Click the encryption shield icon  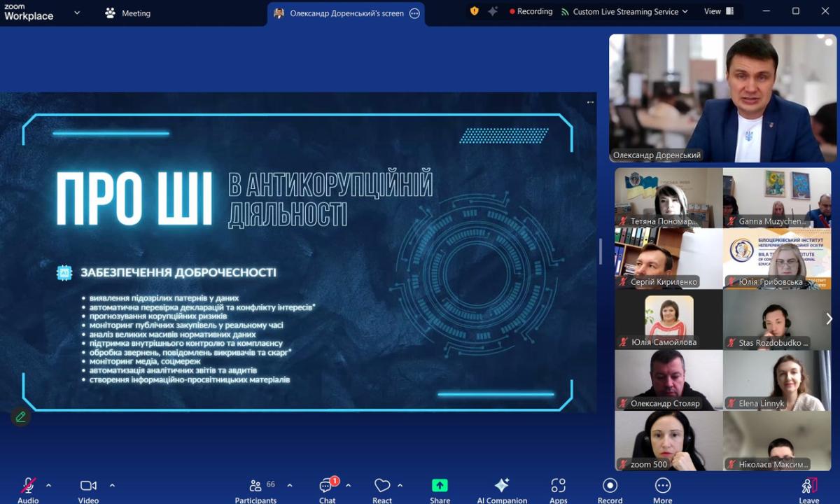pyautogui.click(x=475, y=11)
